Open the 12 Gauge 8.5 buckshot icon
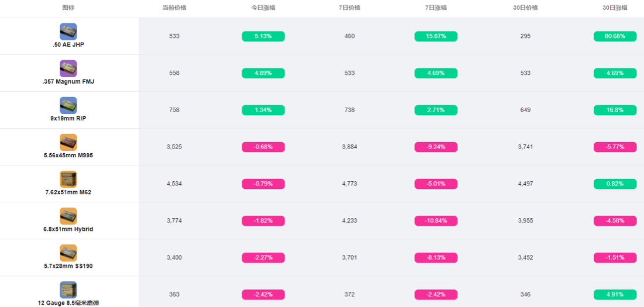Screen dimensions: 644x307 coord(68,290)
